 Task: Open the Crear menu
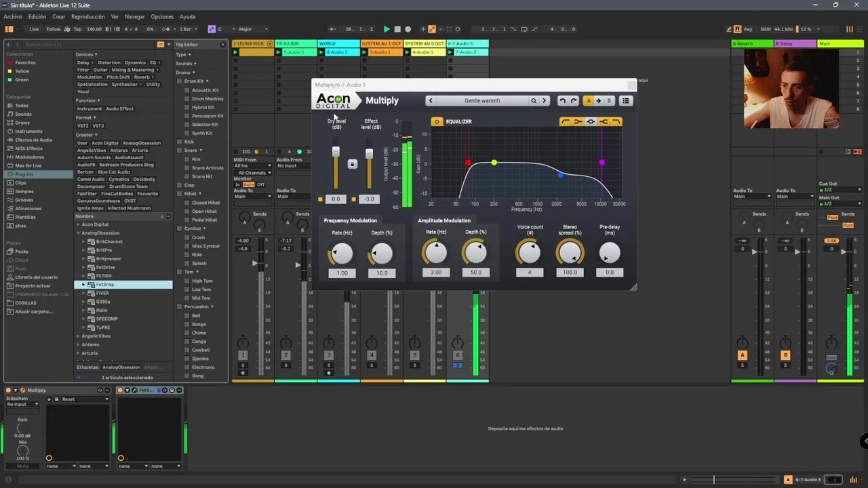coord(59,17)
